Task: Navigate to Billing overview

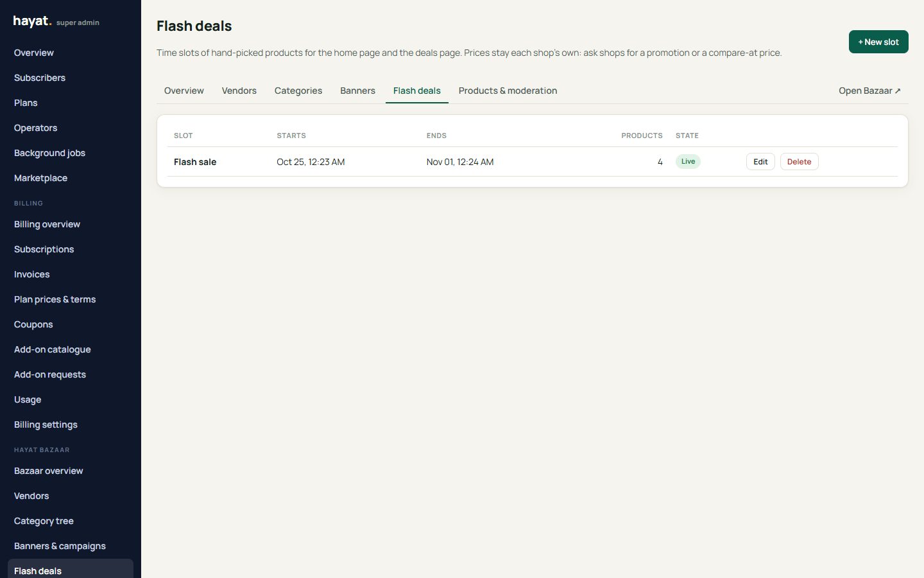Action: tap(47, 224)
